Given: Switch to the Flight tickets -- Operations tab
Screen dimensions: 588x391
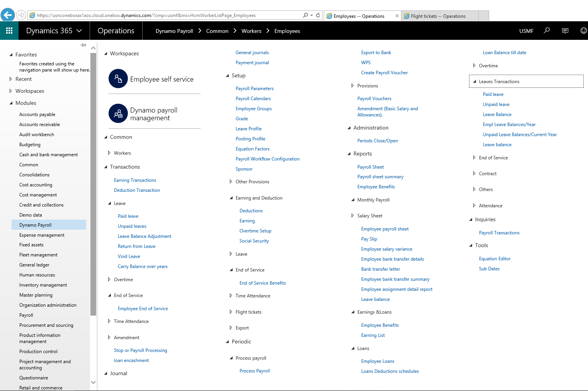Looking at the screenshot, I should click(440, 16).
